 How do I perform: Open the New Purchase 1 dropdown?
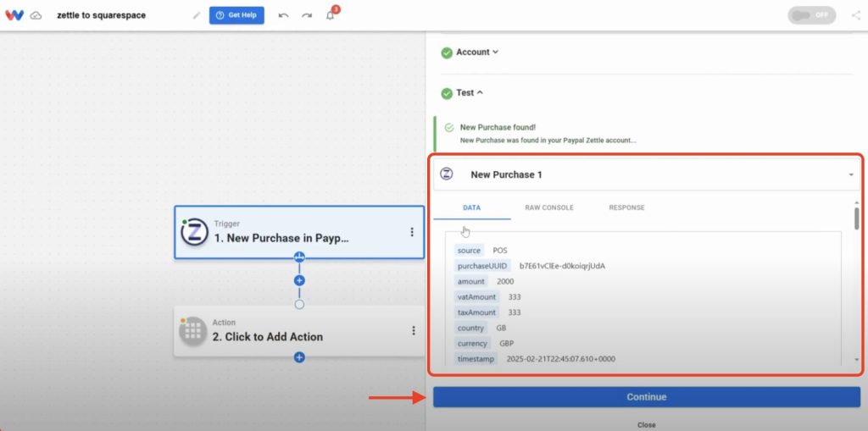pos(647,174)
